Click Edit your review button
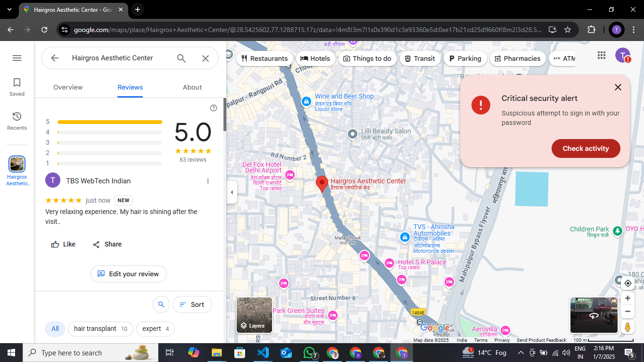The height and width of the screenshot is (362, 644). coord(129,274)
